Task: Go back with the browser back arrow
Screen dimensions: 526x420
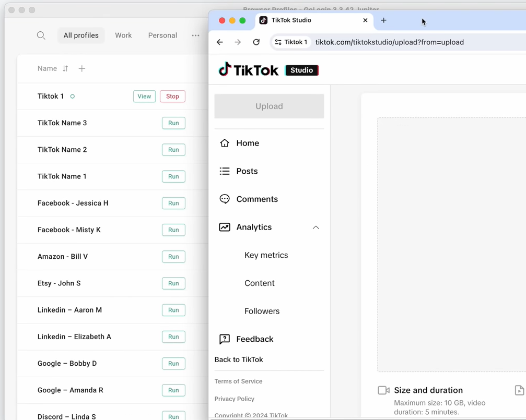Action: 220,42
